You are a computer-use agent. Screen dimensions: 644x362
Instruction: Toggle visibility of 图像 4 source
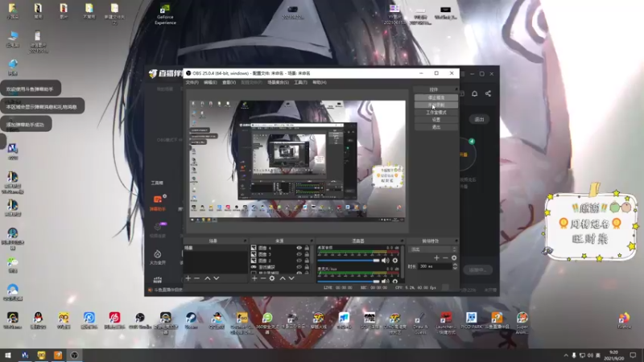[299, 248]
